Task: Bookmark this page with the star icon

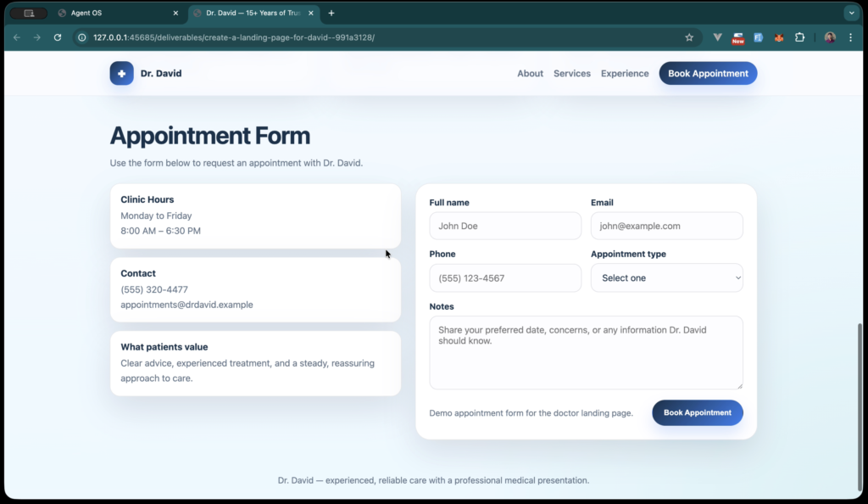Action: [x=689, y=37]
